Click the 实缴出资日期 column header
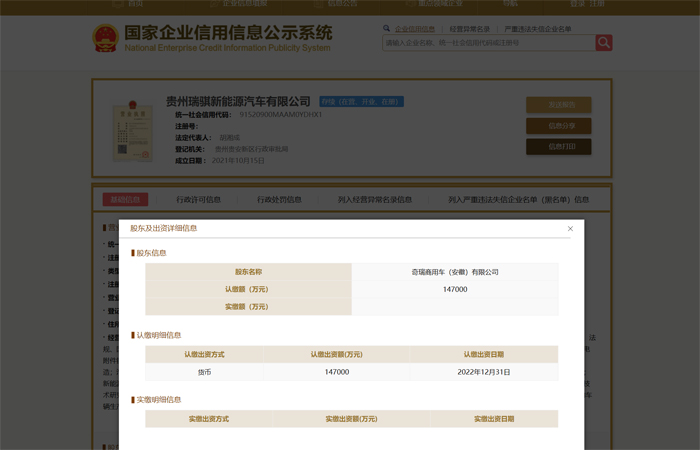 click(x=494, y=419)
